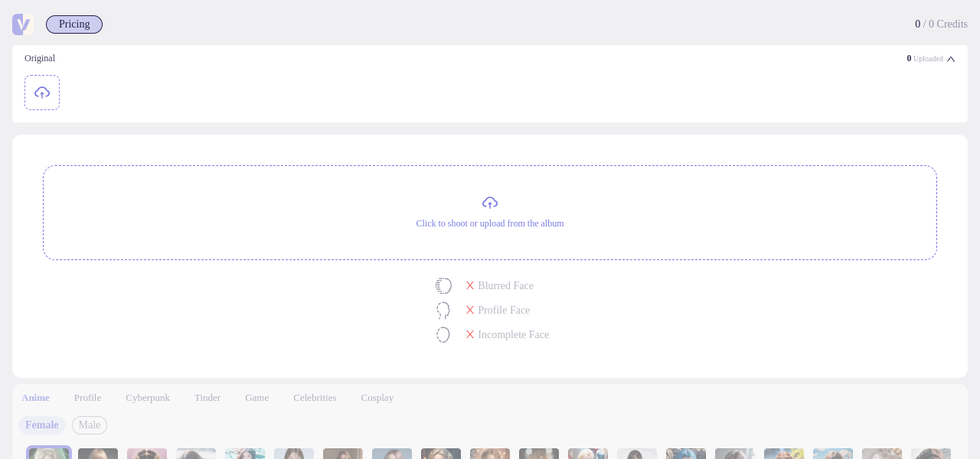Viewport: 980px width, 459px height.
Task: Click the blurred face example icon
Action: pos(443,286)
